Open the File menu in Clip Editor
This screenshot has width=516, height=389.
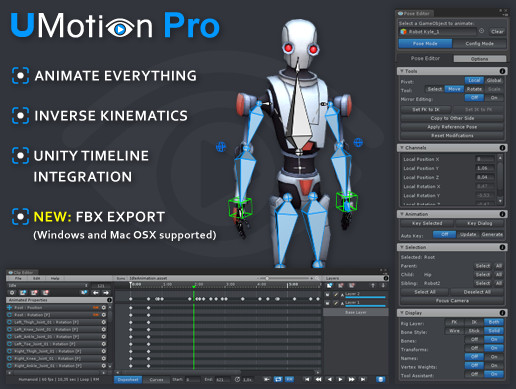tap(18, 278)
